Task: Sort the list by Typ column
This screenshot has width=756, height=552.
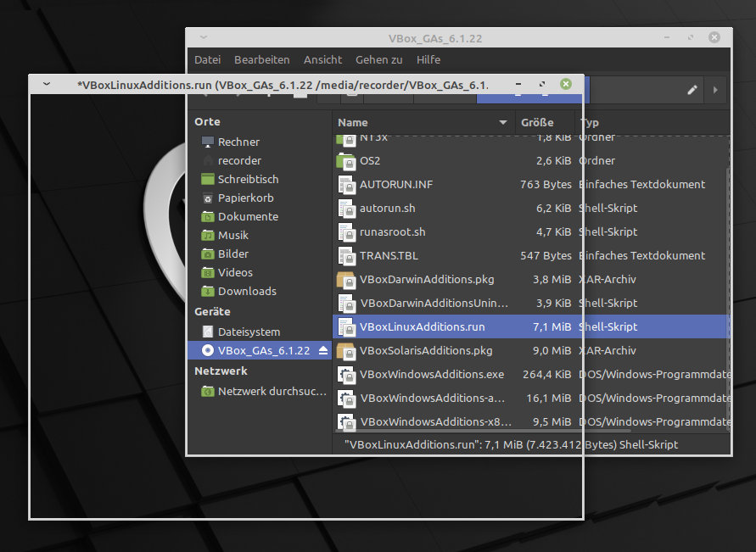Action: 654,122
